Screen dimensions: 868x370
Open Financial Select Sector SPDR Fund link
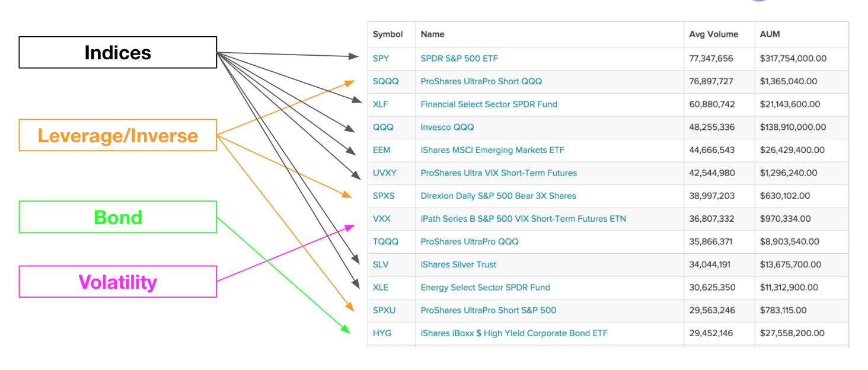point(489,104)
